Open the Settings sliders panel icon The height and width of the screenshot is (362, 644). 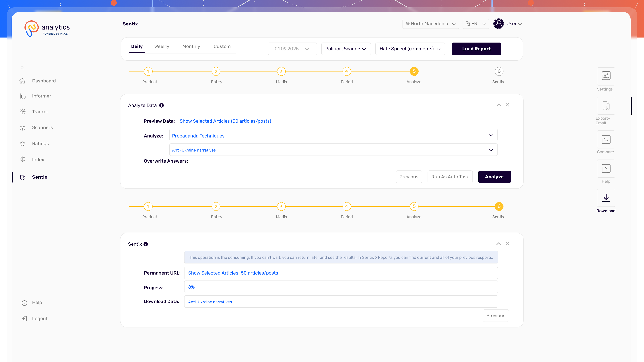(606, 76)
